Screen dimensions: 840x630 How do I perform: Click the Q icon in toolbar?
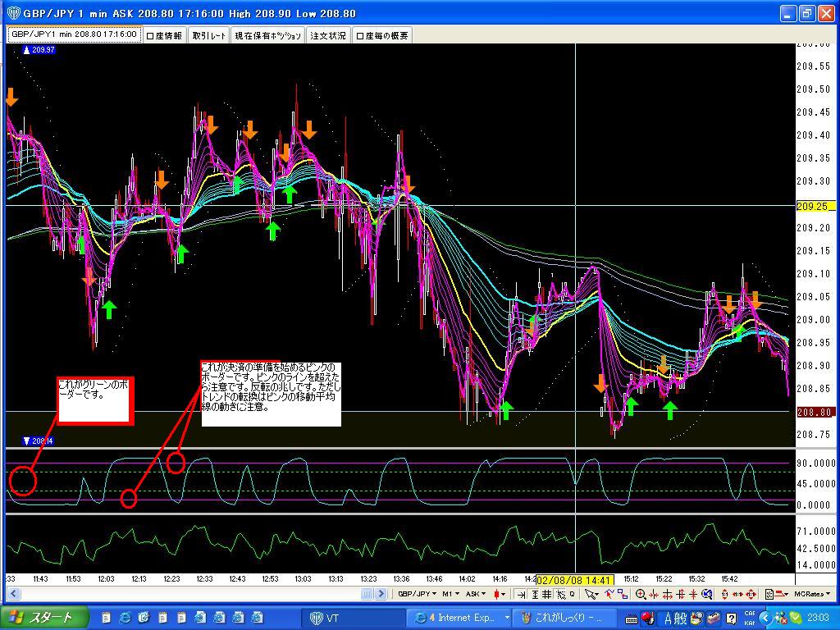(573, 594)
